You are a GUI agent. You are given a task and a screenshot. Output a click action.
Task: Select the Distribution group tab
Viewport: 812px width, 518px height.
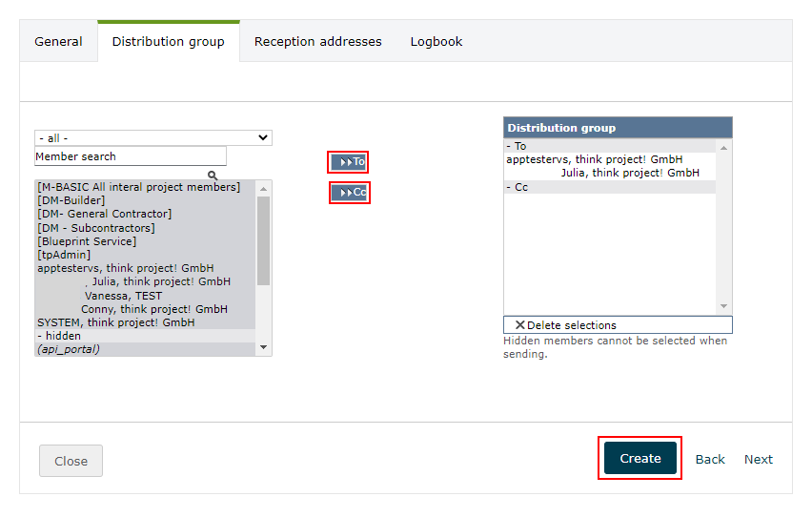point(168,42)
